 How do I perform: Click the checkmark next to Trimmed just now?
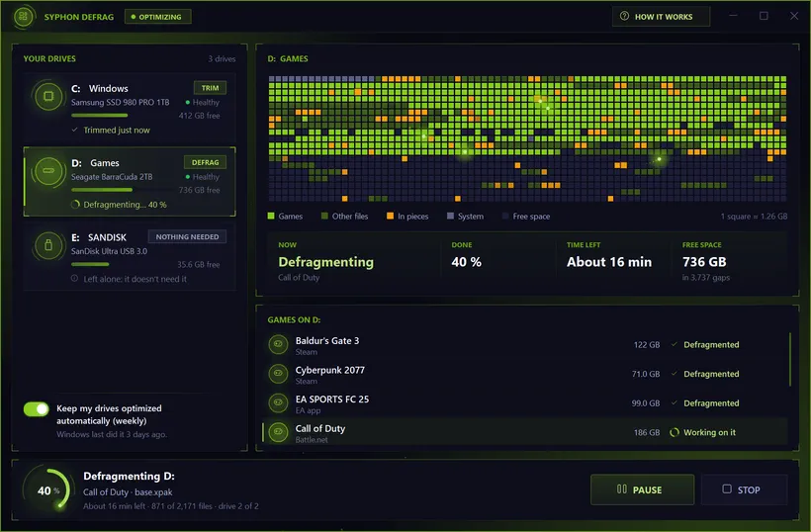(x=75, y=130)
